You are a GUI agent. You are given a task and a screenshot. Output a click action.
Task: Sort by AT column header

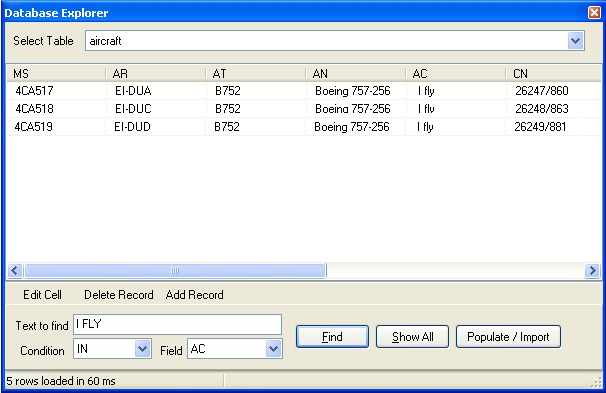coord(256,73)
